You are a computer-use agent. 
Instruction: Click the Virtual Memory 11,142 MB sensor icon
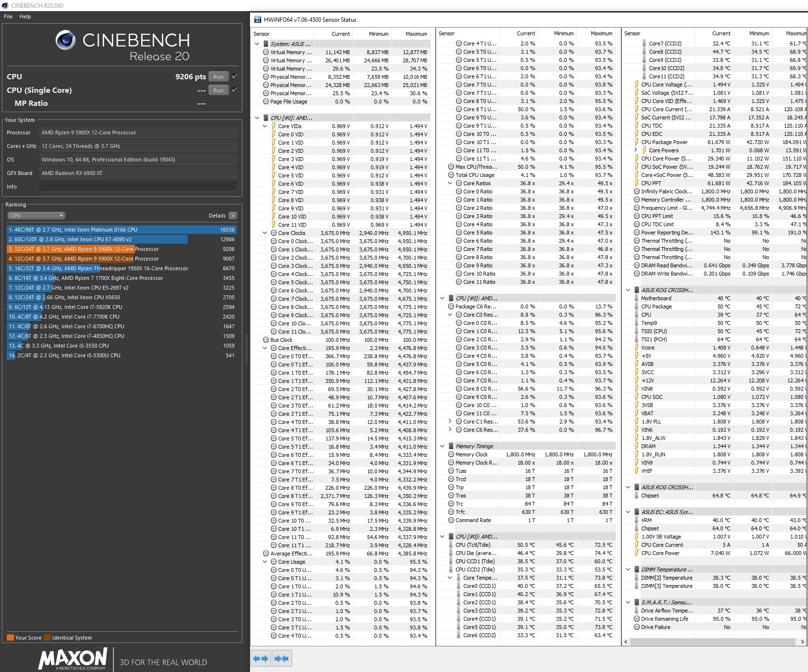(266, 52)
